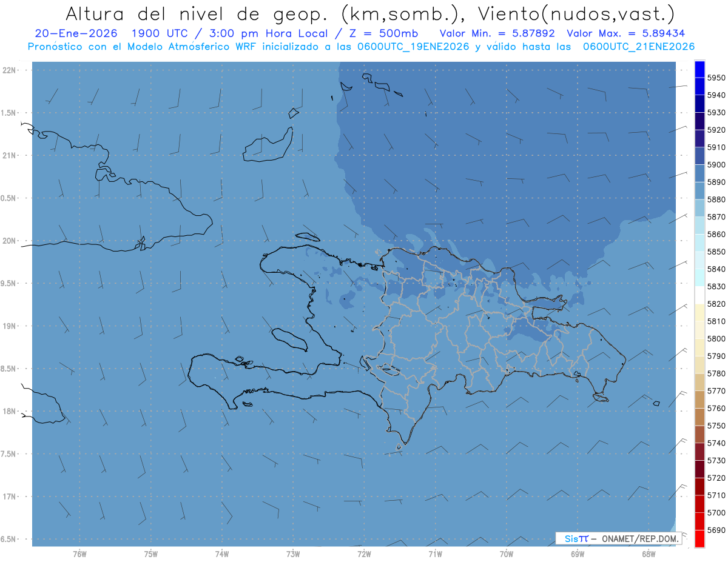Viewport: 728px width, 562px height.
Task: Click valid-until time "0600UTC_21ENE2026"
Action: 638,47
